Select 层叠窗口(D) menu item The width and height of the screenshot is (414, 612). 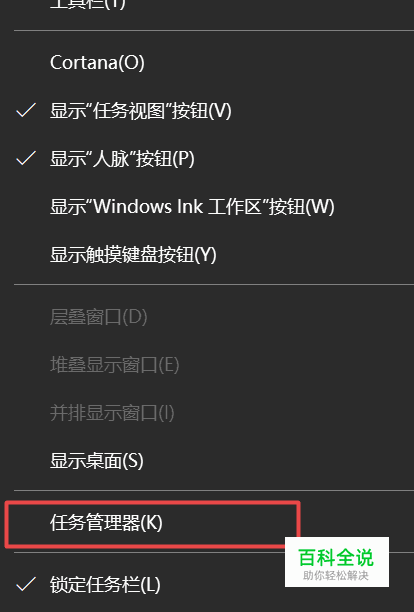point(207,317)
